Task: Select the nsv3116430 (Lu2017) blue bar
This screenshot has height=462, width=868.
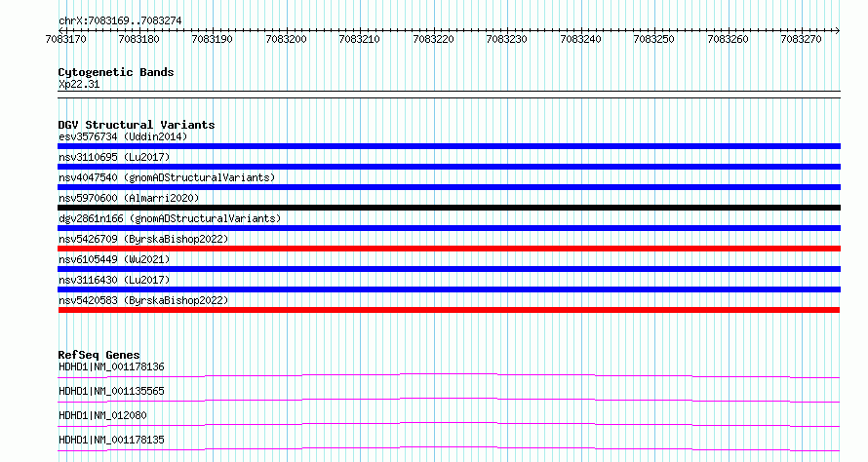Action: coord(449,289)
